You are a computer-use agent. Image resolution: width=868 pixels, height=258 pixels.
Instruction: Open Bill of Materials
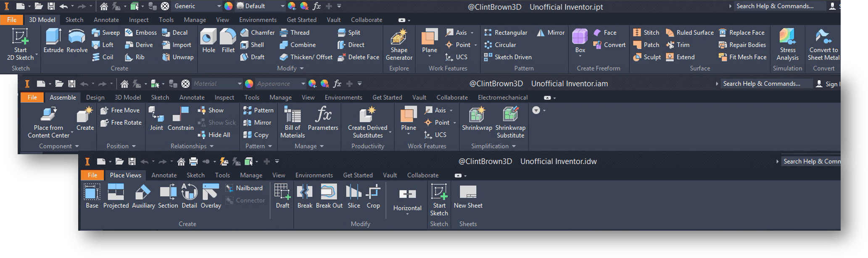(x=293, y=123)
